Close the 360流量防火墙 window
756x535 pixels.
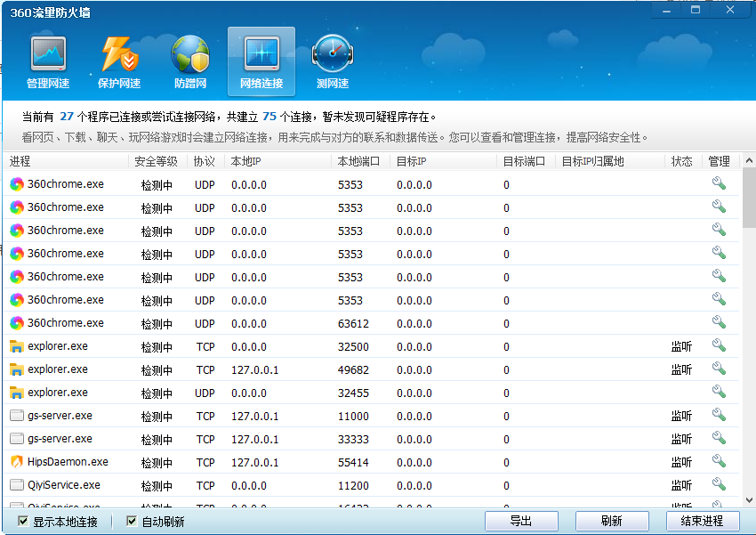pos(730,10)
